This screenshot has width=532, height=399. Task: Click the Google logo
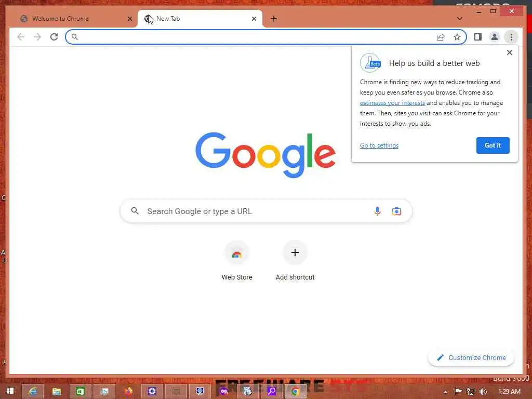(265, 155)
